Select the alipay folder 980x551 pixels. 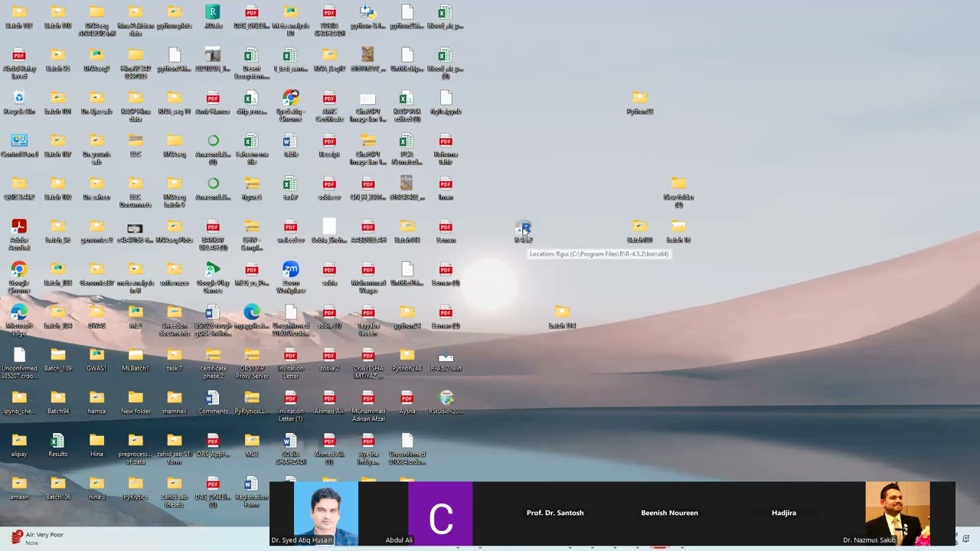19,445
